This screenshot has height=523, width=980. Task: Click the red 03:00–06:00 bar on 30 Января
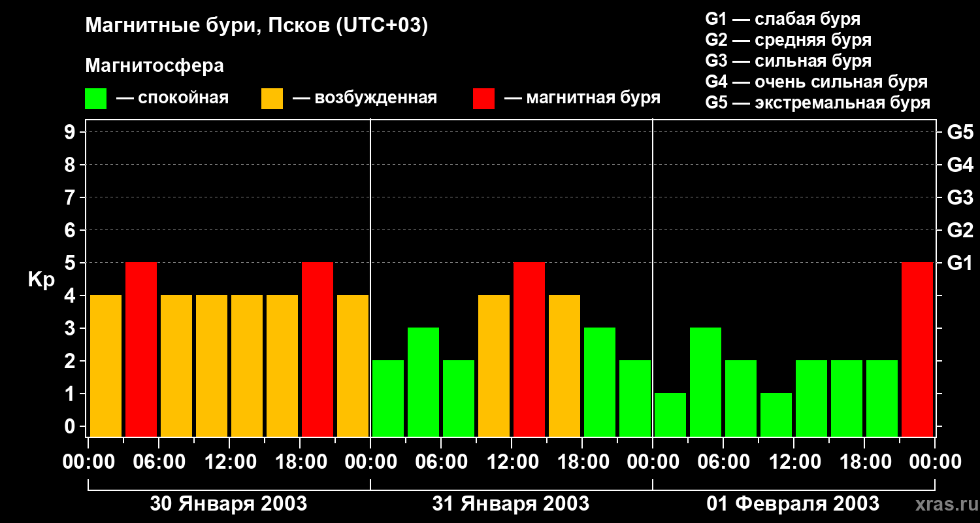(x=141, y=349)
